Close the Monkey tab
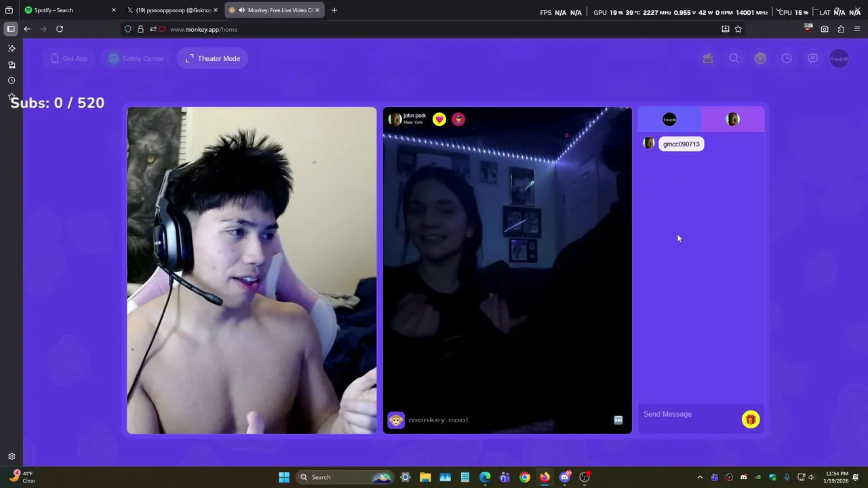Image resolution: width=868 pixels, height=488 pixels. click(x=317, y=10)
